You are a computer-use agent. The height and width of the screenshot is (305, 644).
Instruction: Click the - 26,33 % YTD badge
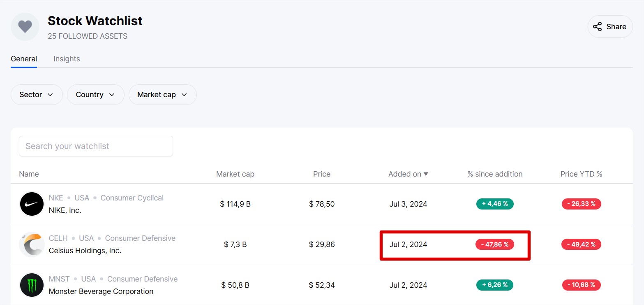coord(581,204)
